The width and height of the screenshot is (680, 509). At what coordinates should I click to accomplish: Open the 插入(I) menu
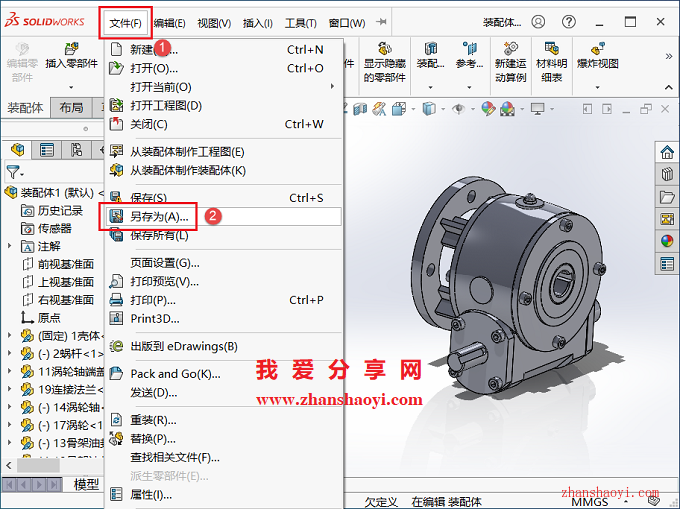coord(258,23)
